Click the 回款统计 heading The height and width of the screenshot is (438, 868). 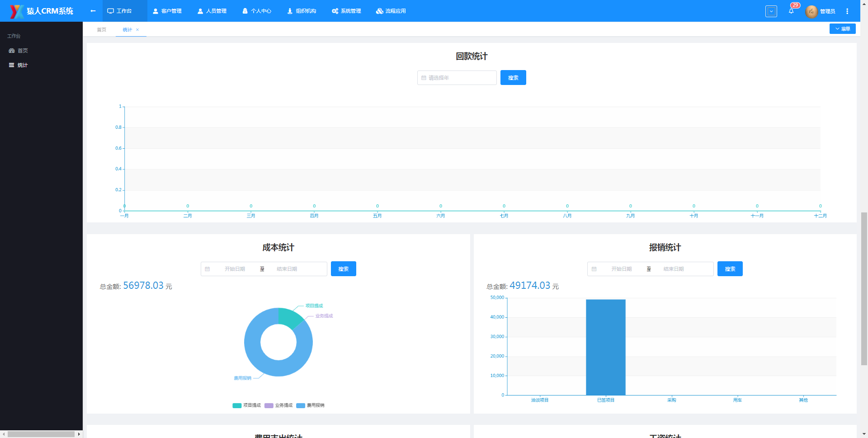click(x=472, y=57)
